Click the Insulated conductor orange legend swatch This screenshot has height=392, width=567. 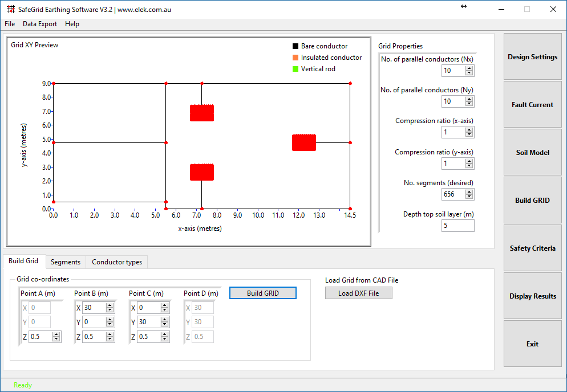[x=294, y=57]
